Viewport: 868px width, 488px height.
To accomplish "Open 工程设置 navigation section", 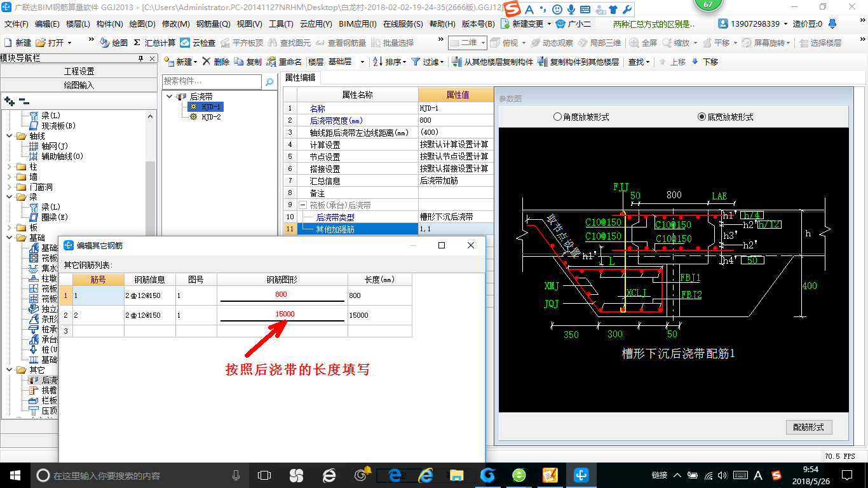I will pos(79,71).
